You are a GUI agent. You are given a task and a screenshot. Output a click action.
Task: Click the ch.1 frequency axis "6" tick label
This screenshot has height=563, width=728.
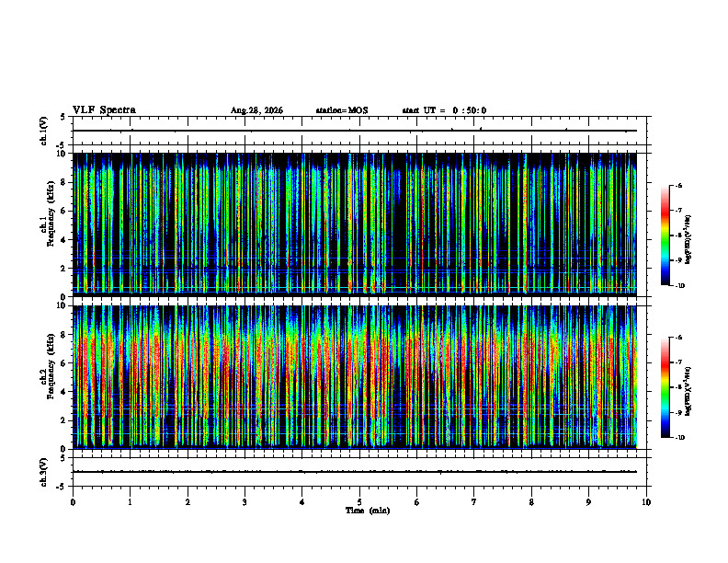click(65, 211)
